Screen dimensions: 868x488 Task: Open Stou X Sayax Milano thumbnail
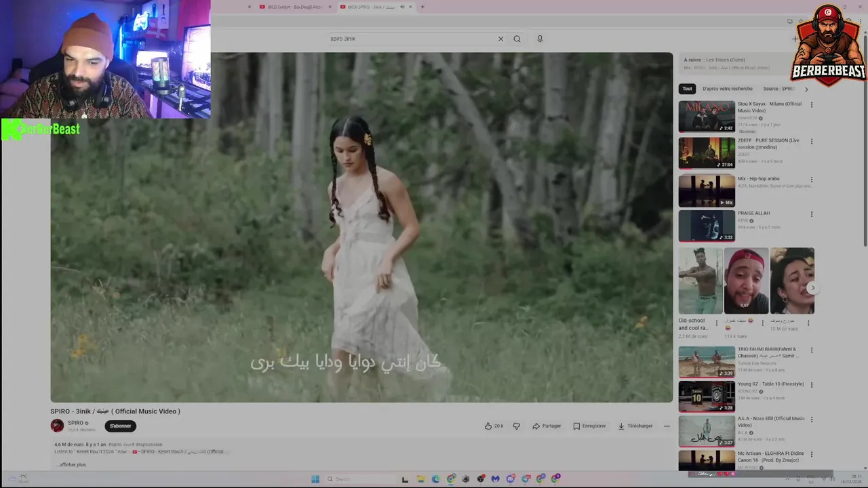click(x=707, y=117)
